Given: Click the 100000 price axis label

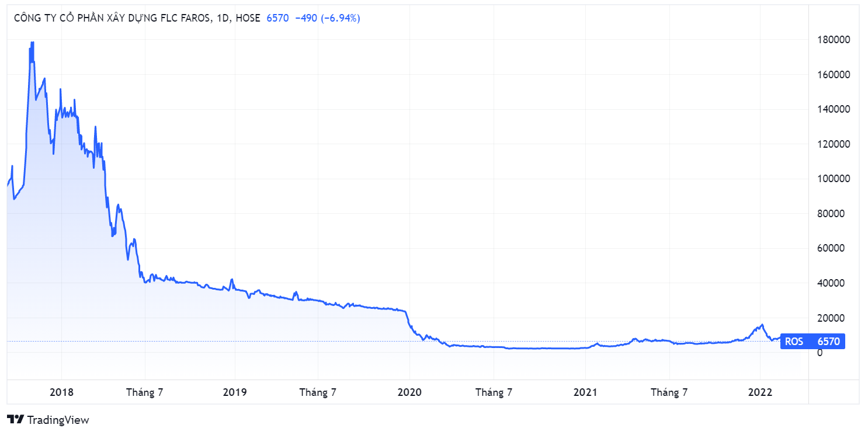Looking at the screenshot, I should pyautogui.click(x=832, y=179).
